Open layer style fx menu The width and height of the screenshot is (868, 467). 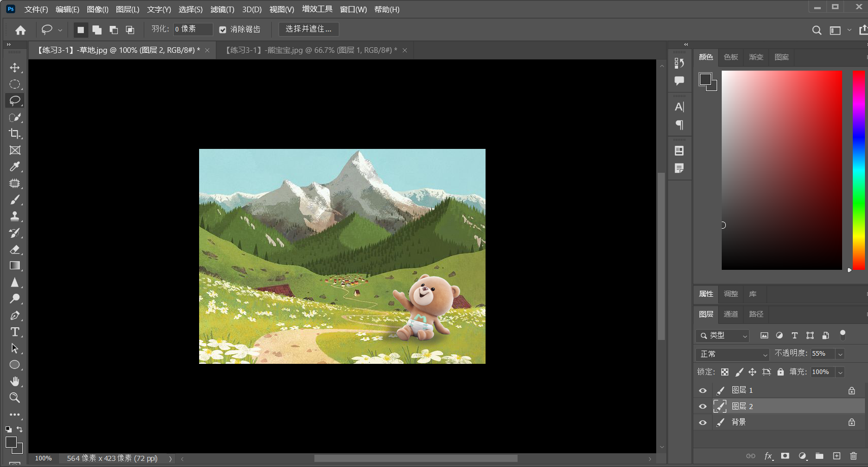768,456
